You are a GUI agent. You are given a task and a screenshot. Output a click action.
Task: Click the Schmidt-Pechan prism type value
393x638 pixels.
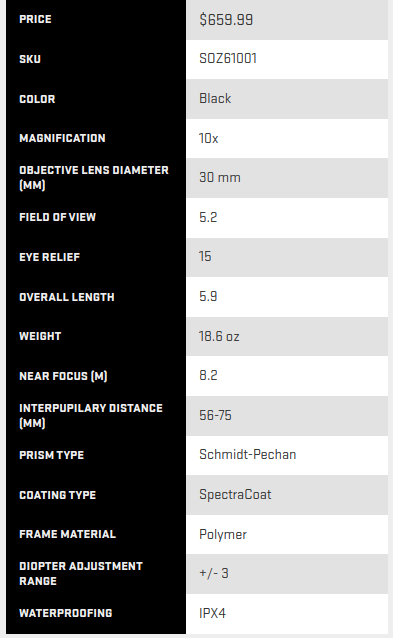click(x=247, y=454)
